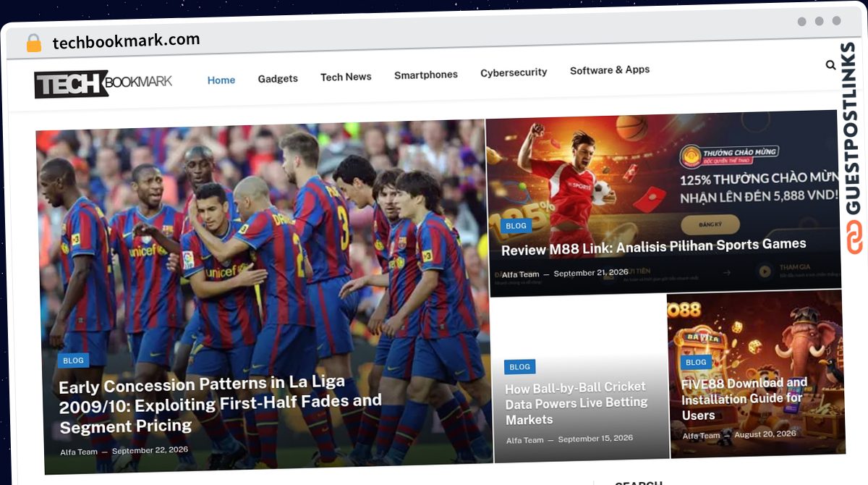The image size is (868, 485).
Task: Open the Review M88 Link article headline
Action: (x=653, y=247)
